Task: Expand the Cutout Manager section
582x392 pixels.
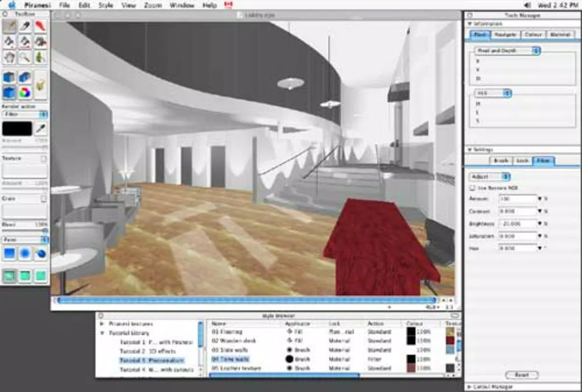Action: 469,387
